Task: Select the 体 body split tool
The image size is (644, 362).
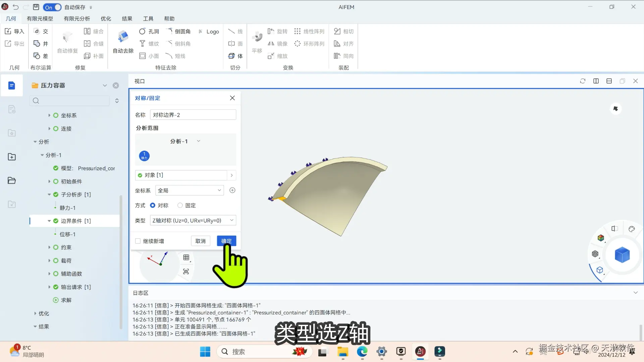Action: tap(235, 56)
